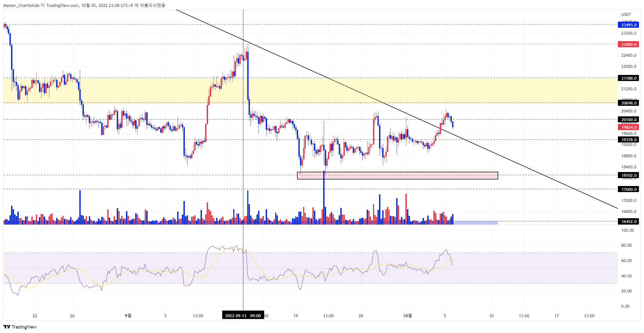Click the 10월 time axis label
The width and height of the screenshot is (644, 333).
(x=407, y=316)
